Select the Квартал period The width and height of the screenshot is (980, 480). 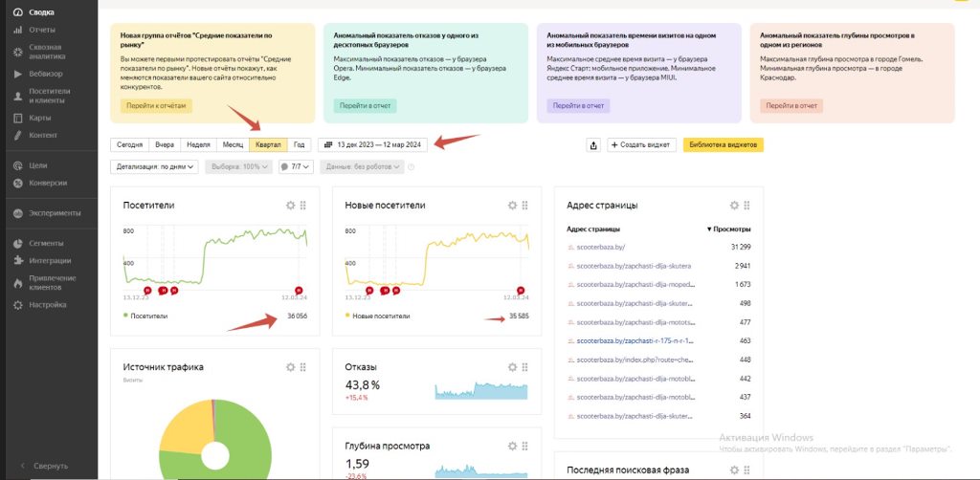(x=268, y=144)
